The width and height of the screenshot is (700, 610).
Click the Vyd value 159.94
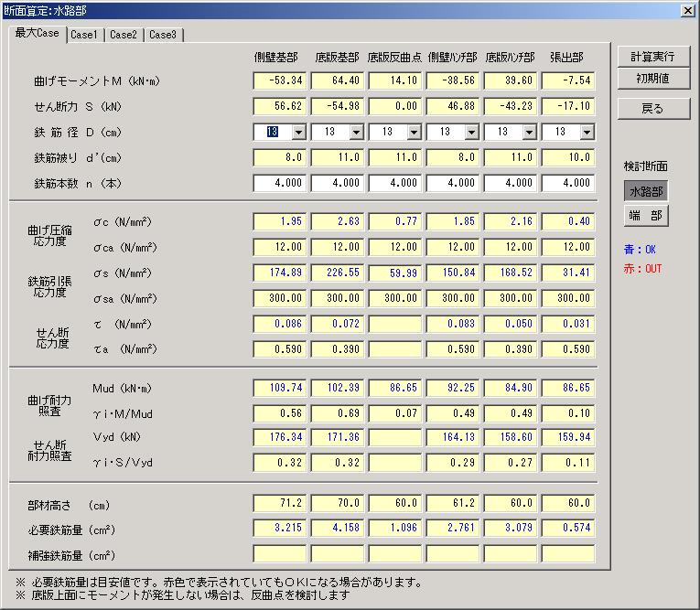click(568, 437)
